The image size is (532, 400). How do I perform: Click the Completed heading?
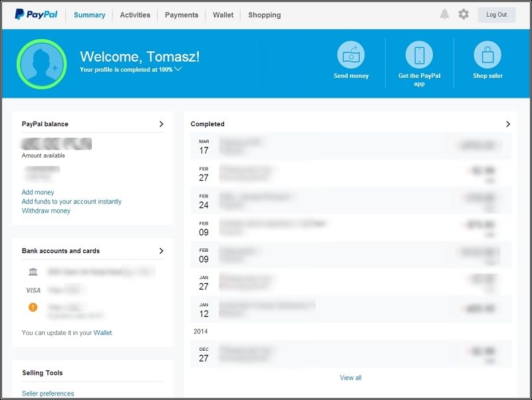[207, 124]
